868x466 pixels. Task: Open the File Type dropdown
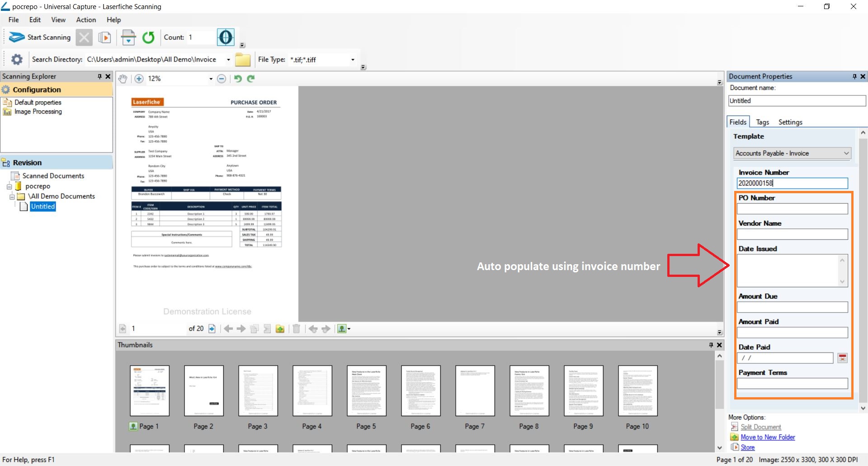[353, 60]
